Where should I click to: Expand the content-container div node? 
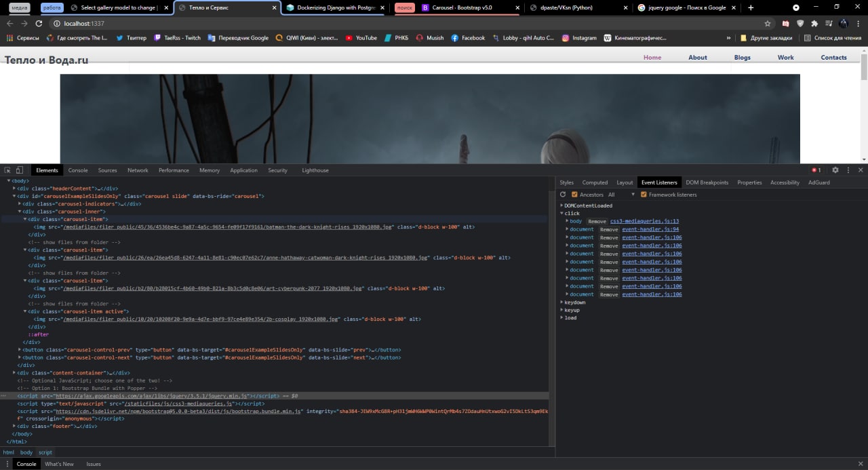point(14,373)
